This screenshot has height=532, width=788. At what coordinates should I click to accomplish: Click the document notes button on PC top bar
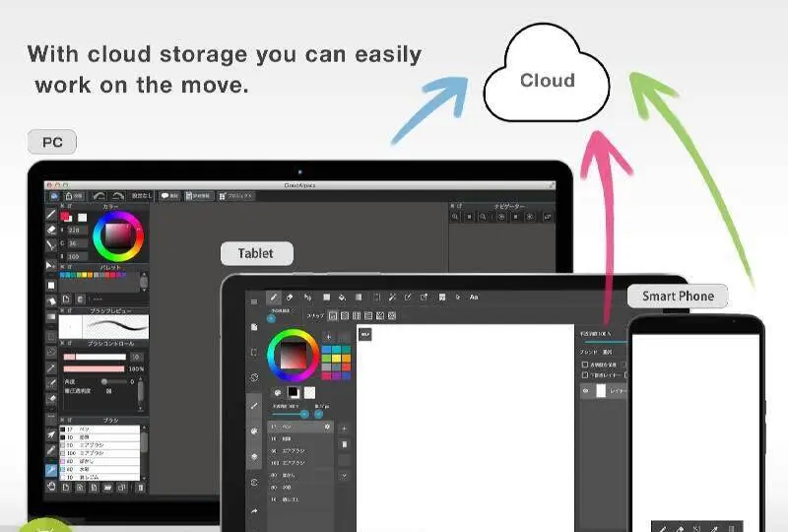click(x=199, y=196)
